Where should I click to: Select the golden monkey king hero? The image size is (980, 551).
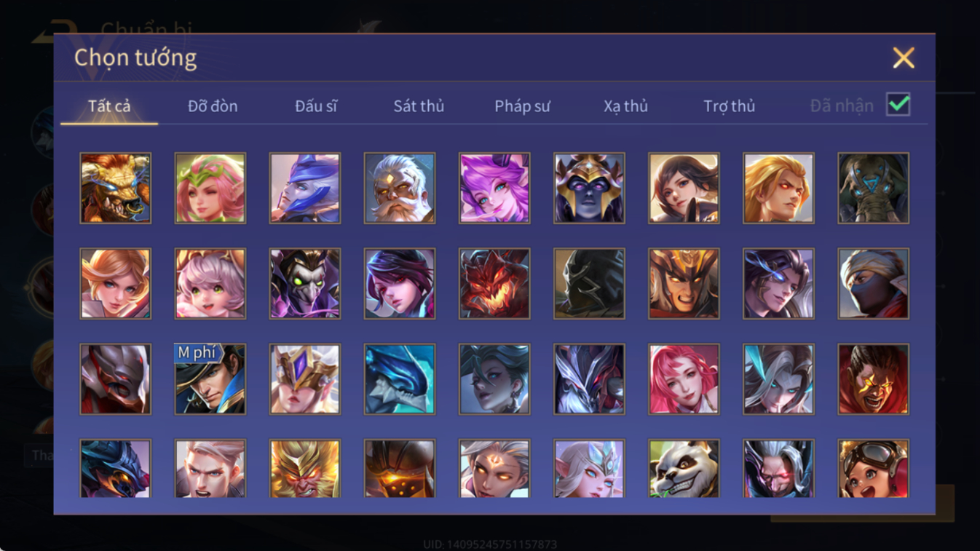tap(304, 468)
